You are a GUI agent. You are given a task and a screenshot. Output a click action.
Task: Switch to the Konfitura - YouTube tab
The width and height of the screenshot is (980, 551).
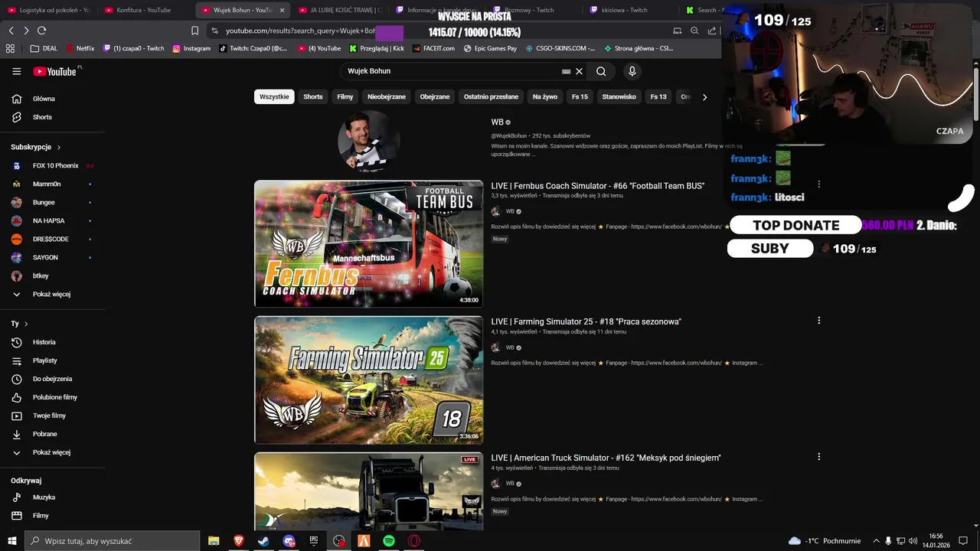point(143,10)
